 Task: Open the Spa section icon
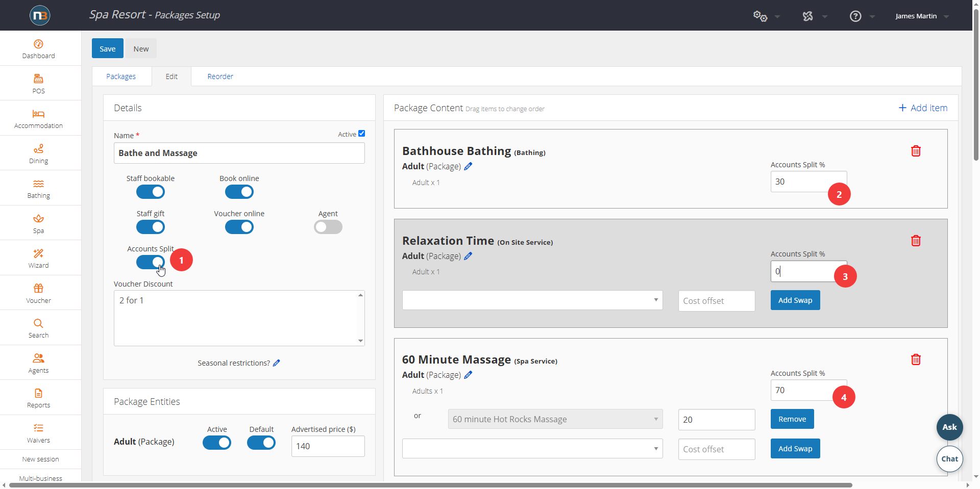click(38, 219)
